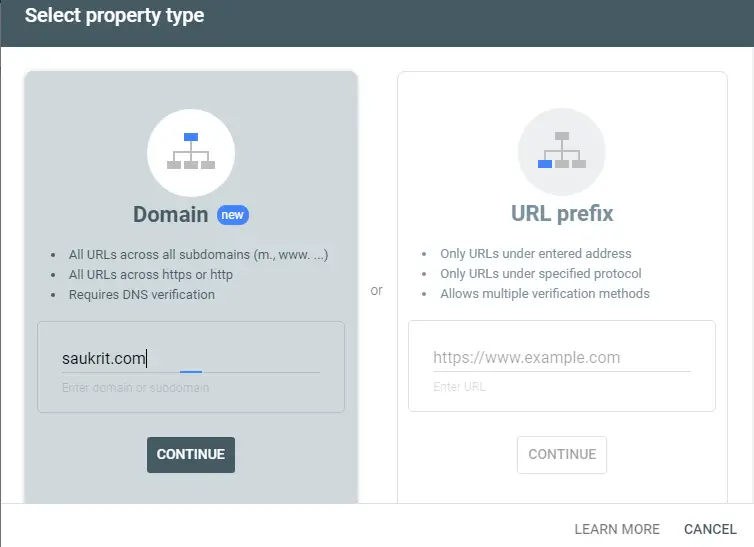
Task: Focus the saukrit.com domain input field
Action: (191, 359)
